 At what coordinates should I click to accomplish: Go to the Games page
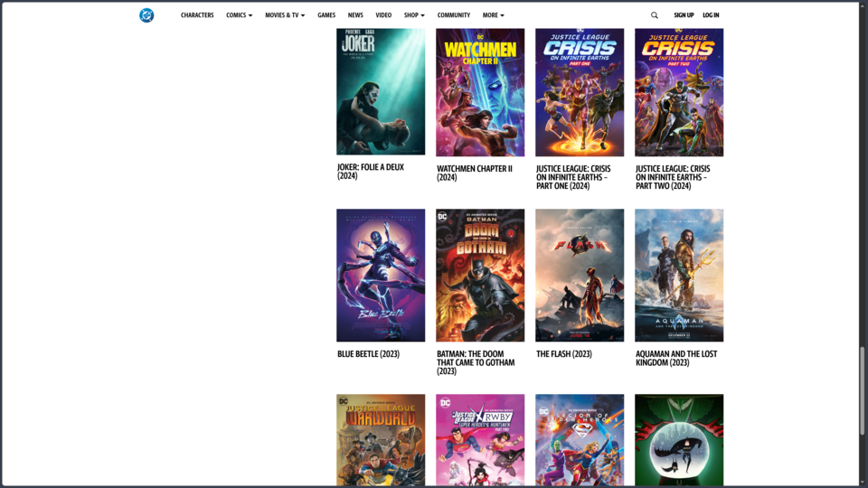coord(326,15)
